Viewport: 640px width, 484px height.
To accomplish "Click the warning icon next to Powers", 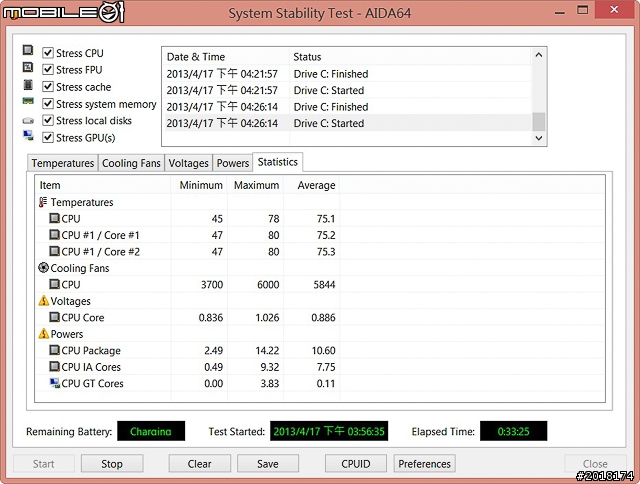I will pyautogui.click(x=43, y=334).
